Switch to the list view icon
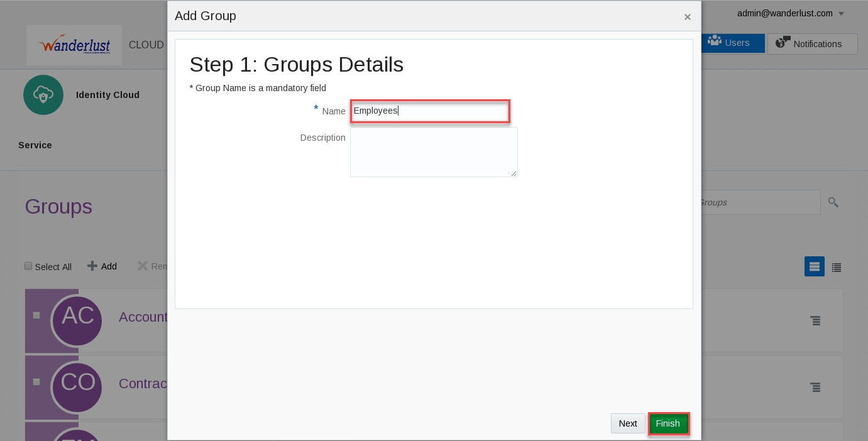The image size is (868, 441). pyautogui.click(x=837, y=268)
